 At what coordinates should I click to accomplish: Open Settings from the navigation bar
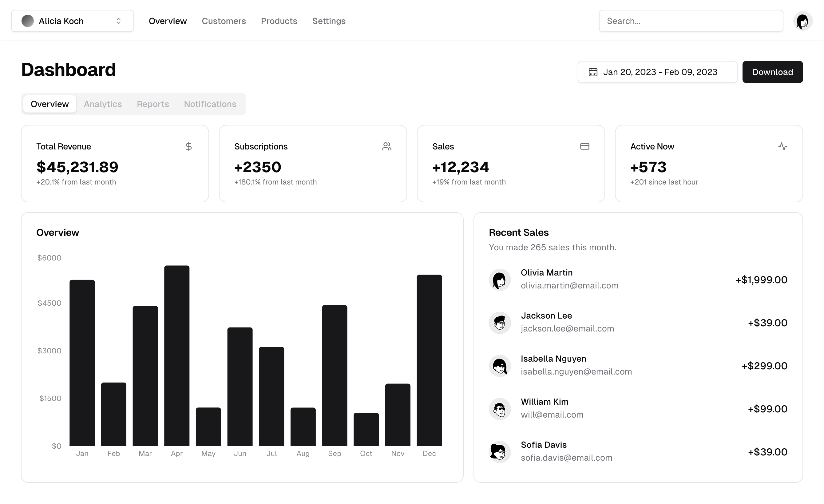click(329, 21)
